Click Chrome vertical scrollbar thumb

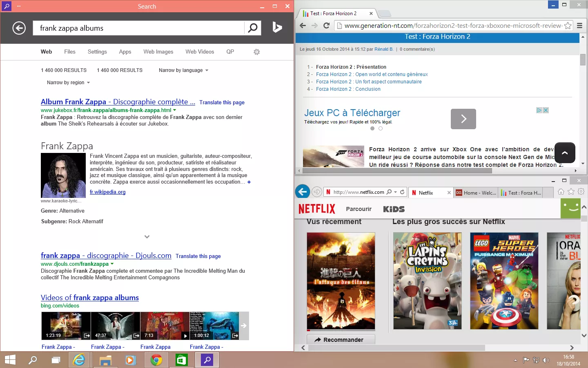(583, 59)
